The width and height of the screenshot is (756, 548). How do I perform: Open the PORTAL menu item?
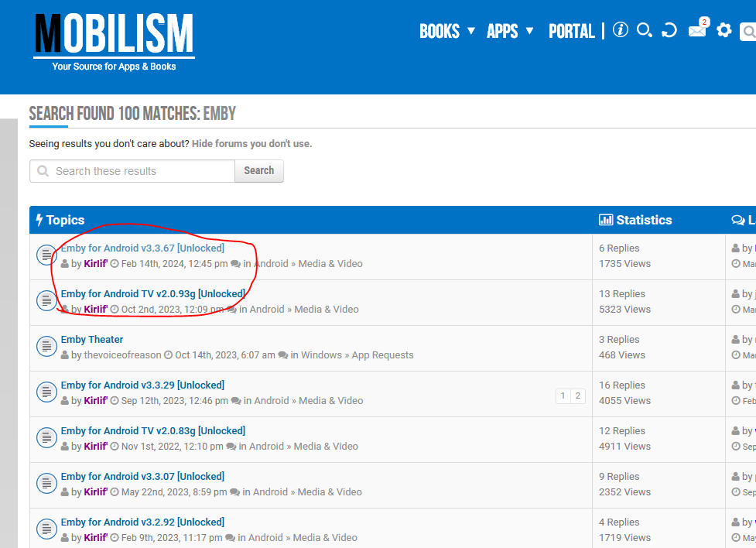(571, 32)
